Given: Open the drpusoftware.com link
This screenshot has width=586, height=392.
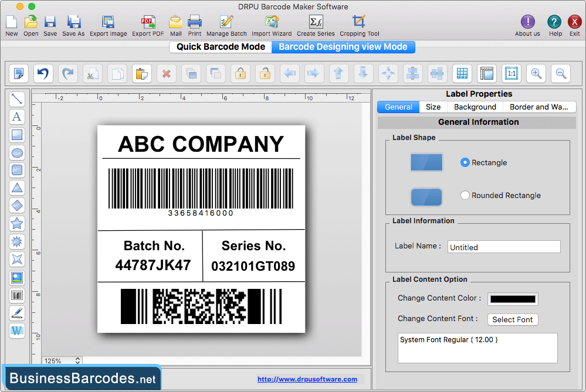Looking at the screenshot, I should point(307,379).
